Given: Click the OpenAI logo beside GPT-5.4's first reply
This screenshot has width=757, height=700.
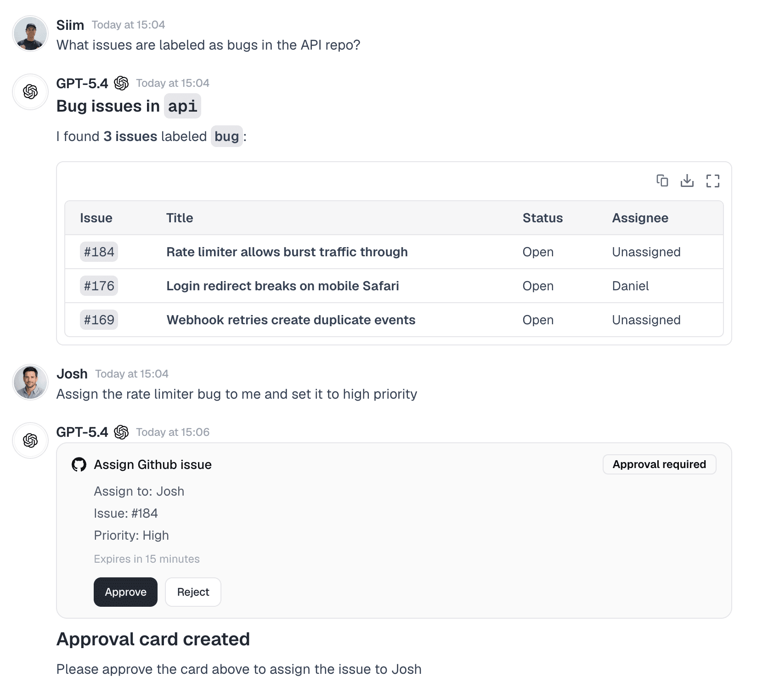Looking at the screenshot, I should pos(122,83).
